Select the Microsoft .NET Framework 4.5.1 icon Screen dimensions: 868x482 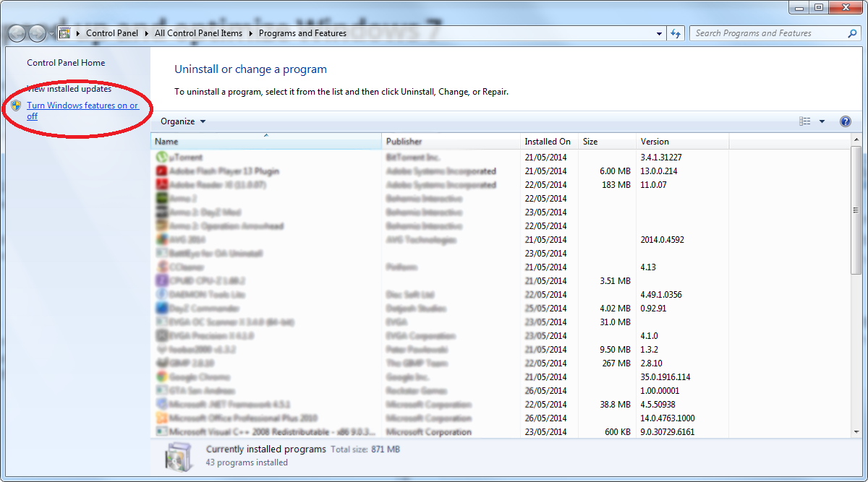tap(162, 405)
